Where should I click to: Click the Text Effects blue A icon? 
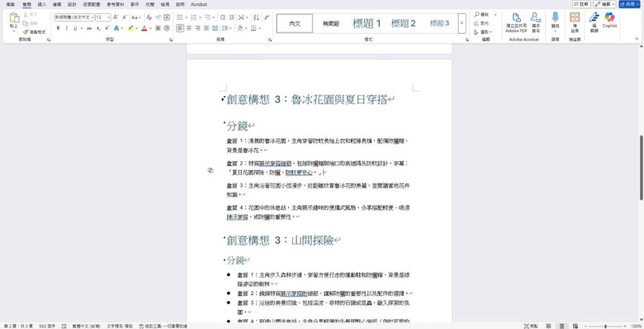[x=116, y=28]
